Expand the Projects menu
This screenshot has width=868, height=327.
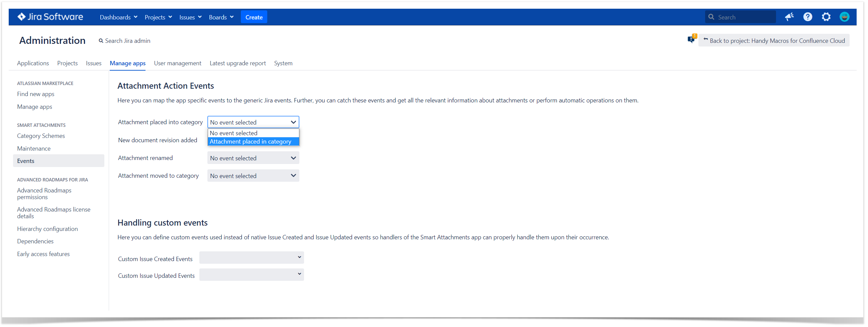click(158, 17)
